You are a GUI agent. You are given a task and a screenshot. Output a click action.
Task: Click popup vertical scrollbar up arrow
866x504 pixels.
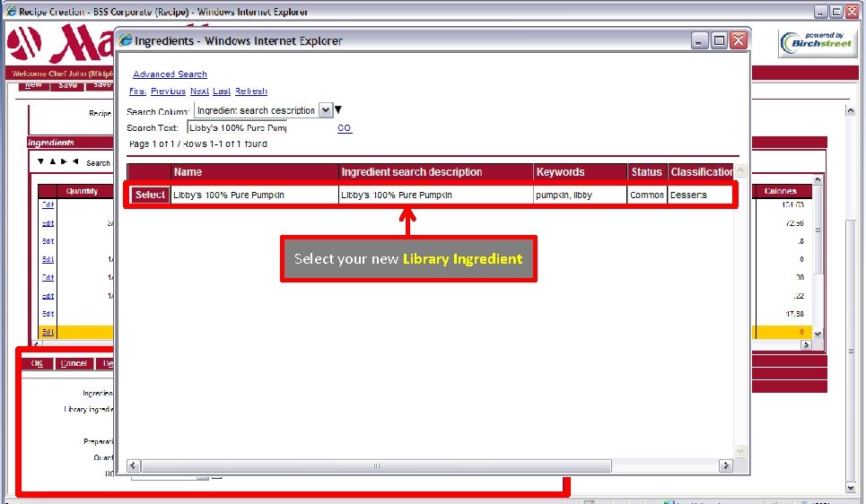[740, 170]
